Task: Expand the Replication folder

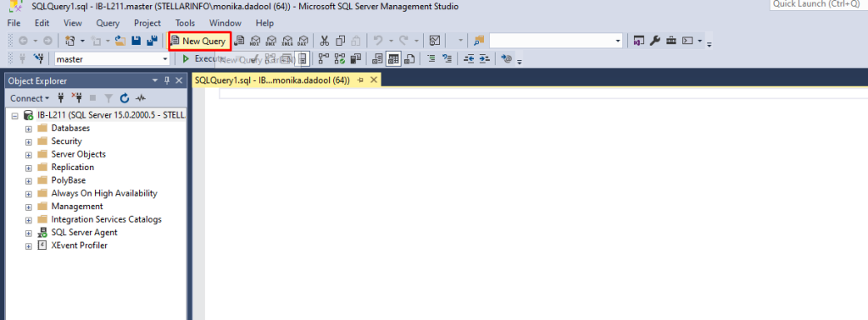Action: click(x=28, y=168)
